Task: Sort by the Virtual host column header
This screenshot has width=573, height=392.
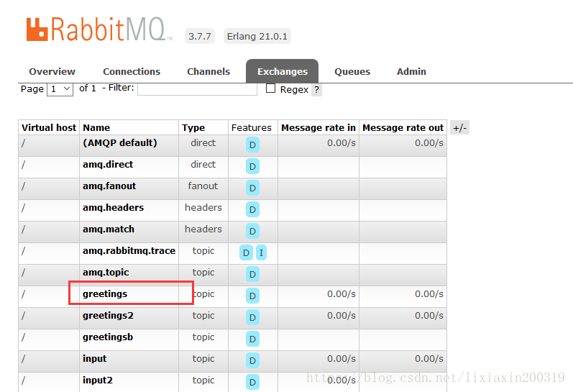Action: (49, 127)
